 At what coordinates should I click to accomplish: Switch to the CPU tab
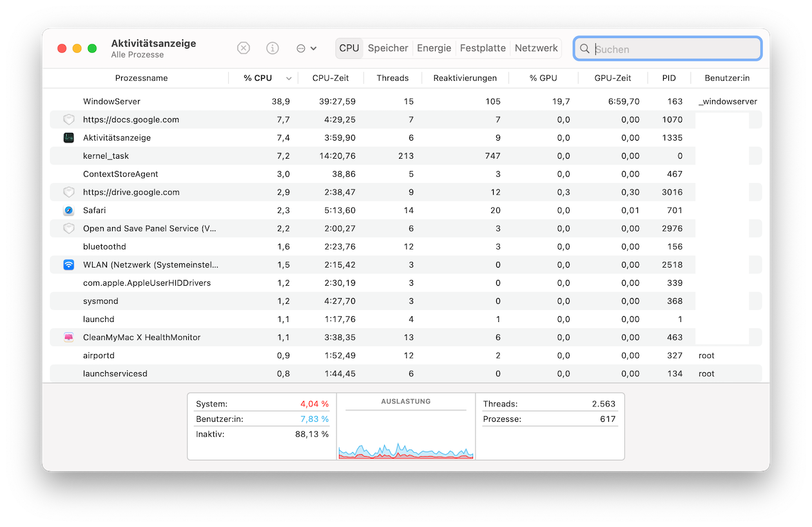(349, 48)
